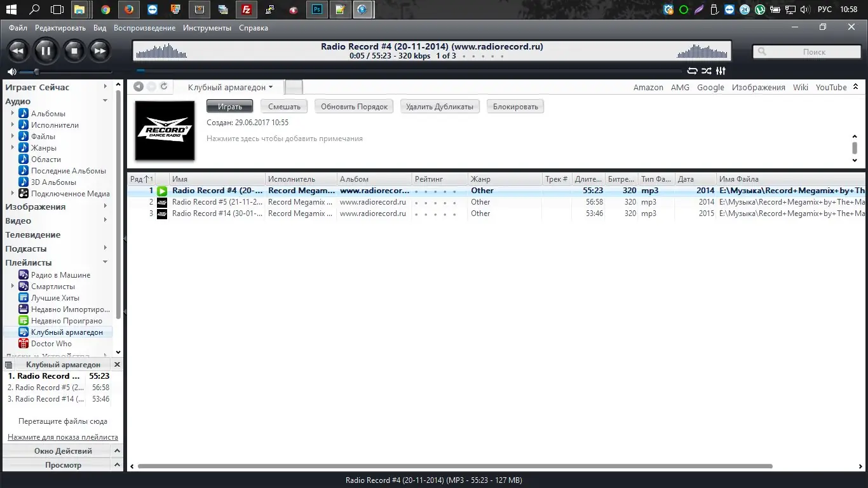This screenshot has width=868, height=488.
Task: Open FileZilla from the taskbar
Action: click(246, 10)
